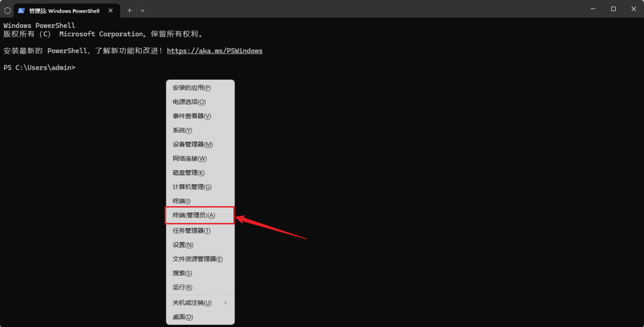Open the aka.ms/PSWindows link

pos(214,51)
